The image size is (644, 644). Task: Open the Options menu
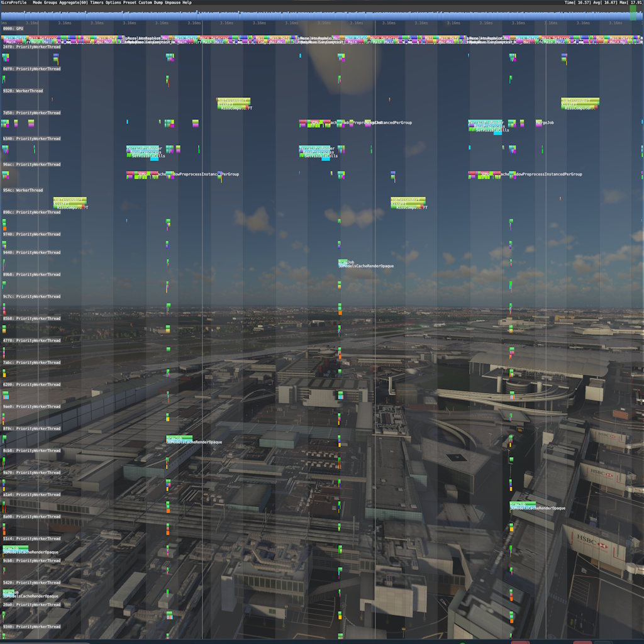coord(113,3)
